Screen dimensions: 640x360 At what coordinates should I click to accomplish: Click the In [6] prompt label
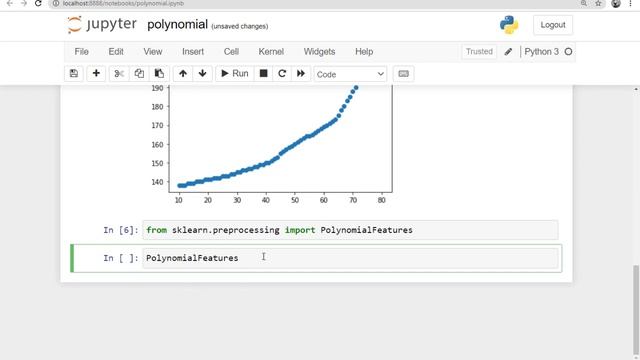[120, 230]
